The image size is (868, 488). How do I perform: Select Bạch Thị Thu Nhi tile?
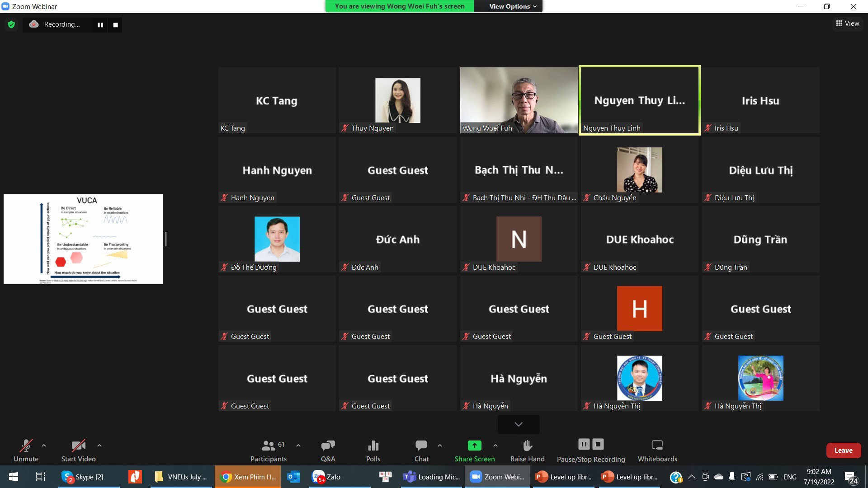519,170
